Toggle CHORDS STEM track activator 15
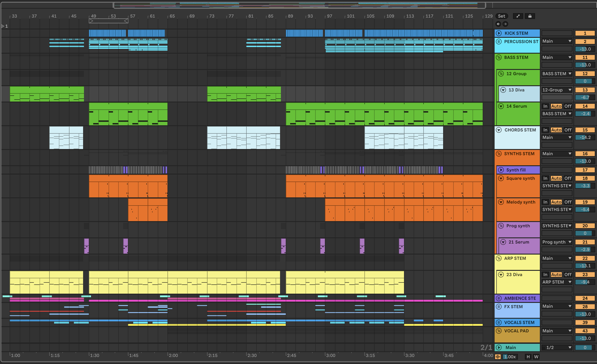 [585, 130]
